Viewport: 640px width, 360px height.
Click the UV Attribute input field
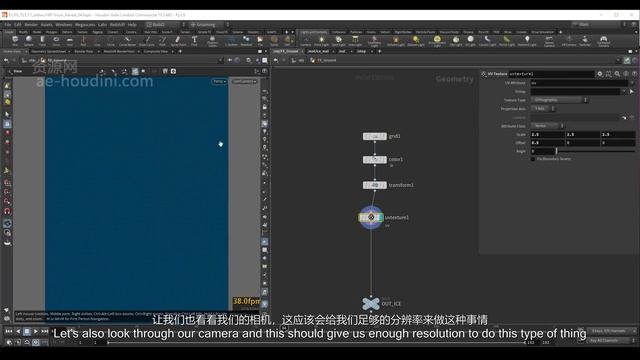click(579, 83)
